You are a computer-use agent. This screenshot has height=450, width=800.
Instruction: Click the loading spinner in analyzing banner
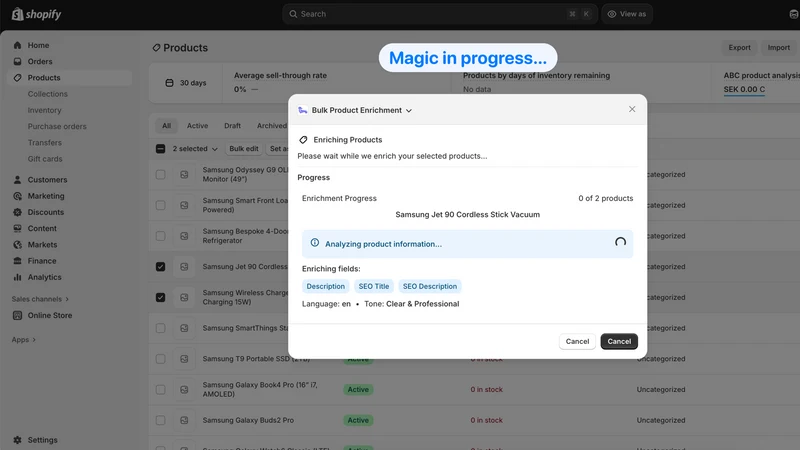coord(620,243)
